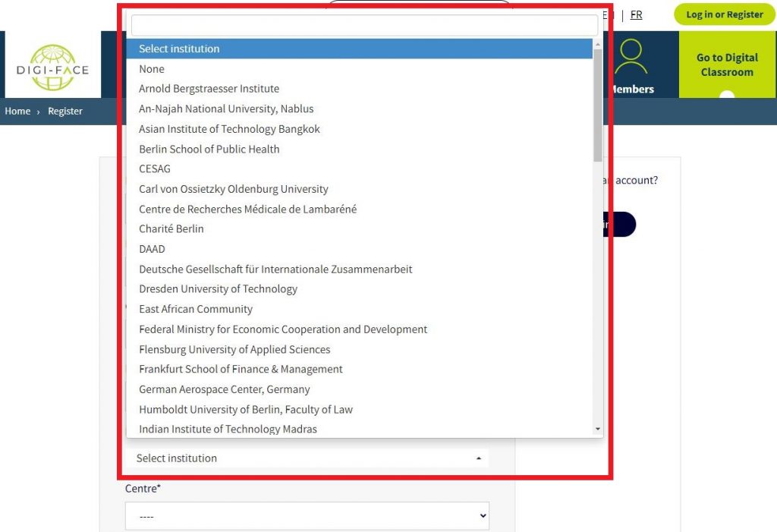Viewport: 777px width, 532px height.
Task: Select Federal Ministry for Economic Cooperation and Development
Action: click(x=359, y=329)
